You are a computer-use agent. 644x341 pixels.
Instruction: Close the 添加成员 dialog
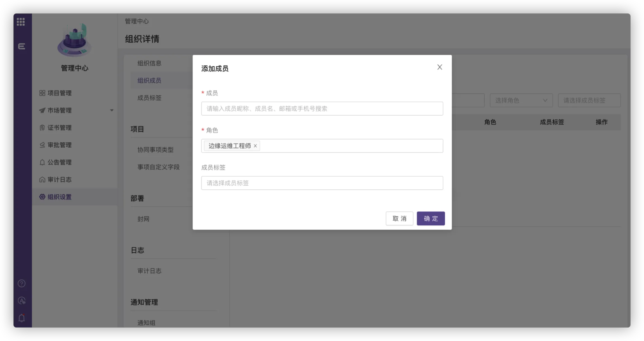click(x=439, y=67)
